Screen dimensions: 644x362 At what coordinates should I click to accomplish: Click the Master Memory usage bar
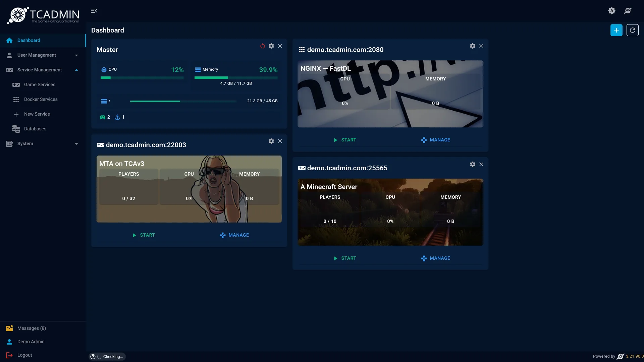[x=236, y=78]
